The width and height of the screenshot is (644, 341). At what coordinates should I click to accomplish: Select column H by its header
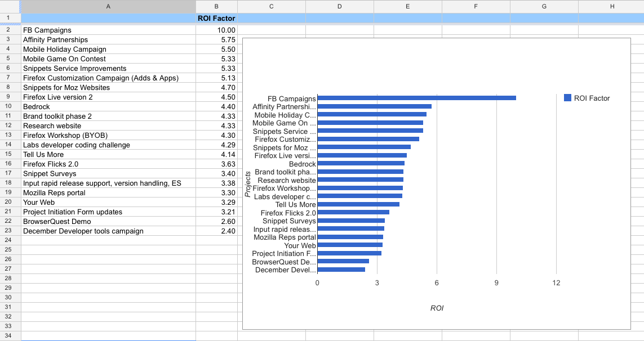tap(611, 7)
